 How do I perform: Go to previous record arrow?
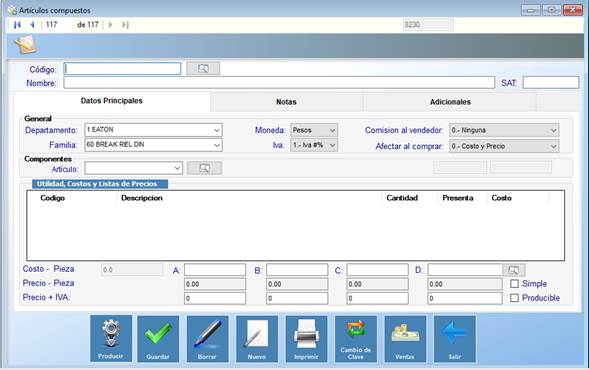click(32, 25)
